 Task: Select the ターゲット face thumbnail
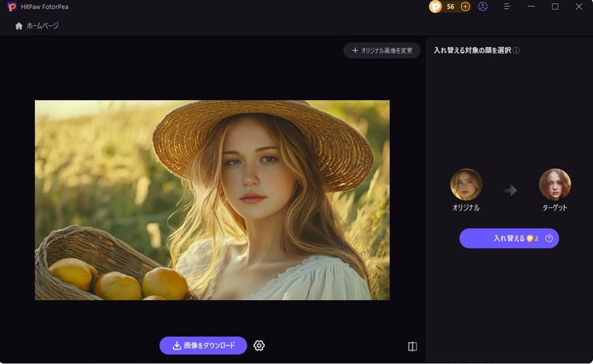click(555, 184)
